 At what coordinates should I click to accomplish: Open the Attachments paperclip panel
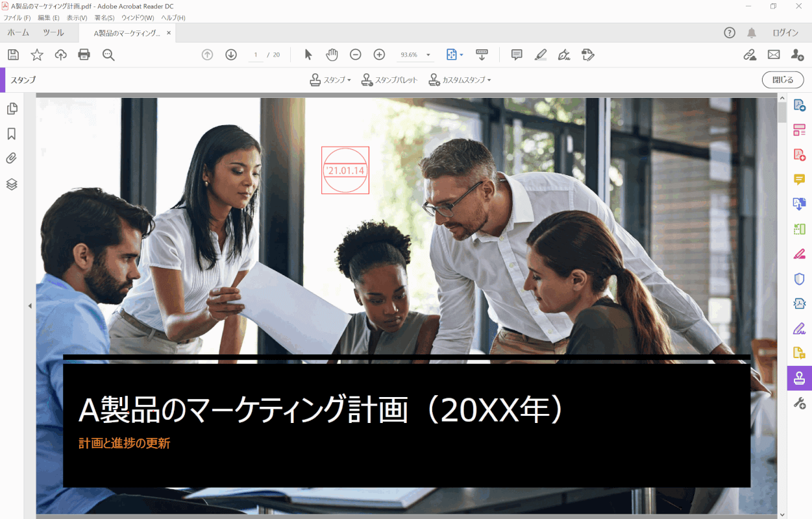pyautogui.click(x=12, y=159)
